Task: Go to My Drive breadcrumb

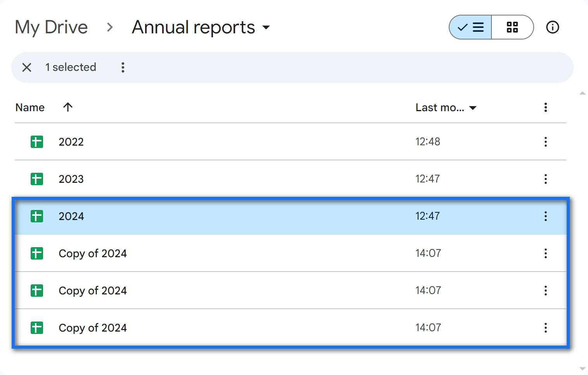Action: 51,28
